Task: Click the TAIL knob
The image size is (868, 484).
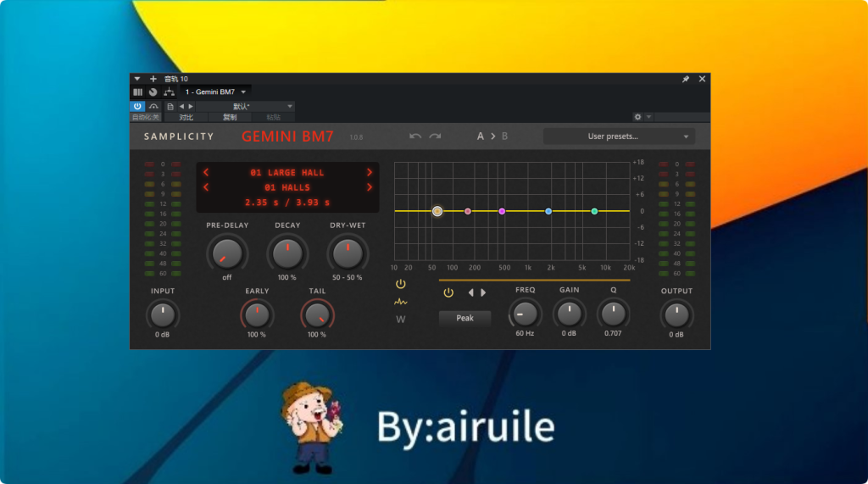Action: (317, 314)
